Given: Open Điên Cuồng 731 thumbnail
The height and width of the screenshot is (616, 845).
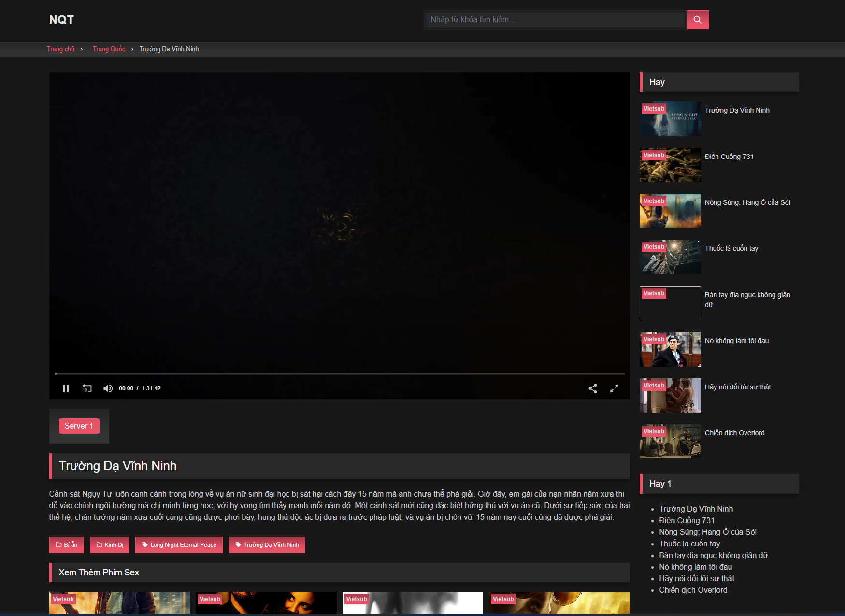Looking at the screenshot, I should pos(670,165).
